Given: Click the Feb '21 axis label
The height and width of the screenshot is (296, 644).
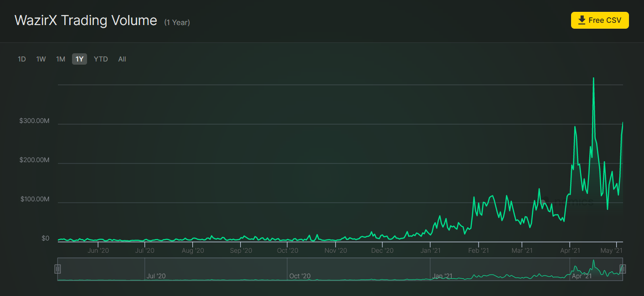Looking at the screenshot, I should coord(478,250).
